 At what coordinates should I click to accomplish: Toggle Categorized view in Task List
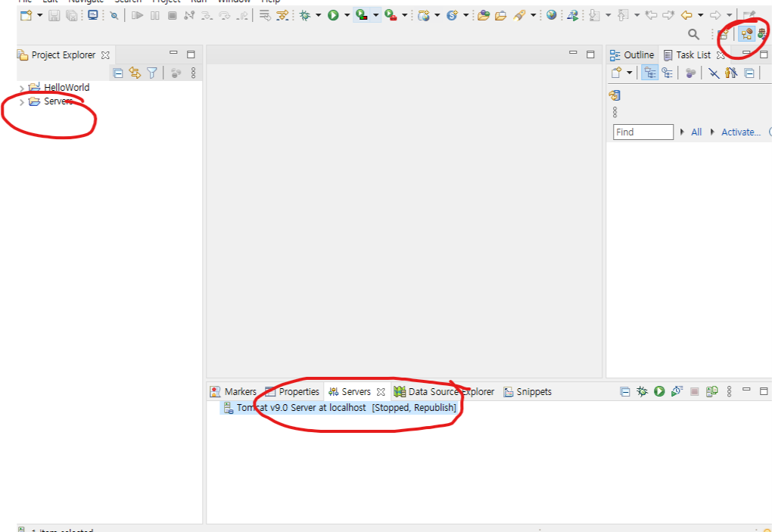pyautogui.click(x=650, y=73)
